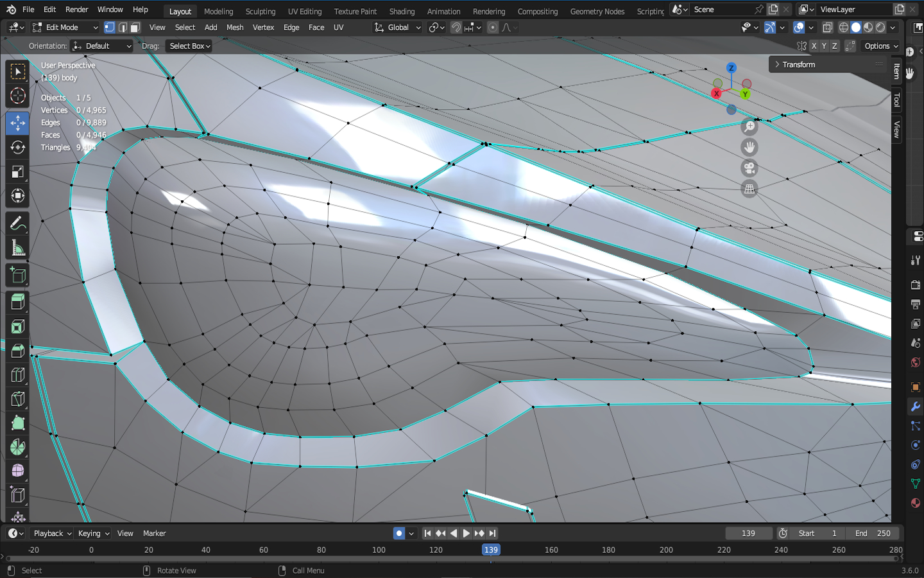Toggle Z axis mirror
This screenshot has width=924, height=578.
coord(834,46)
